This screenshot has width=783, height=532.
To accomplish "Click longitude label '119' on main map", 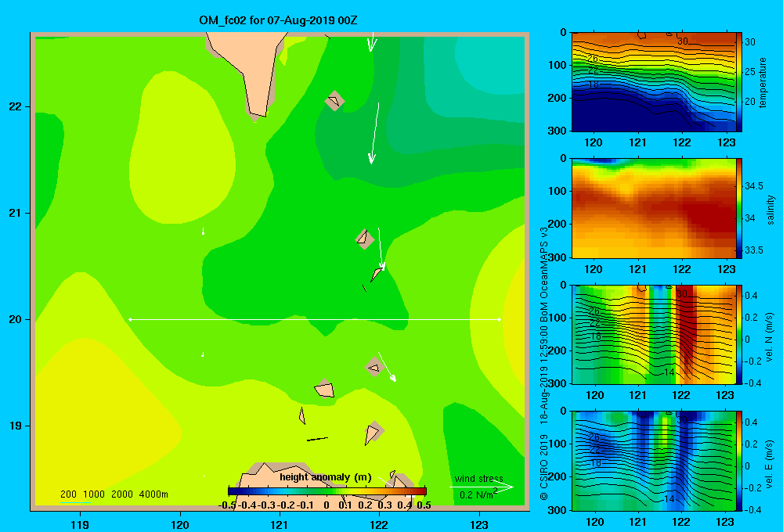I will coord(80,524).
